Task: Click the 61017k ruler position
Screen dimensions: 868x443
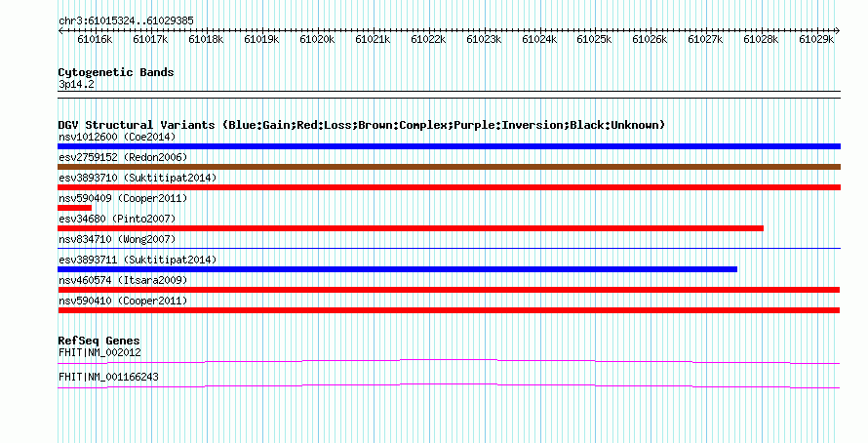Action: point(150,39)
